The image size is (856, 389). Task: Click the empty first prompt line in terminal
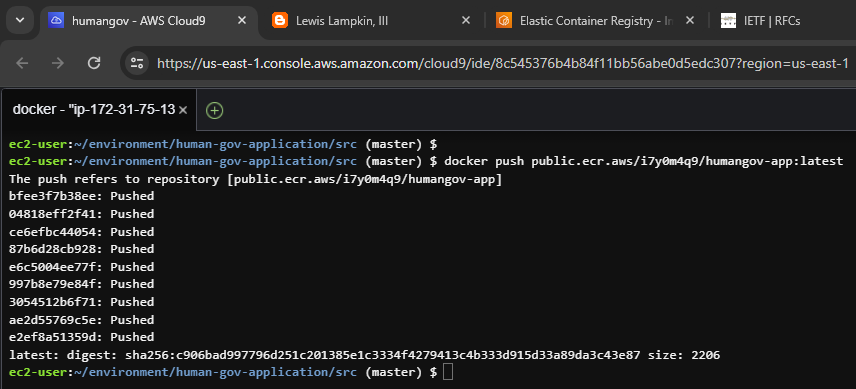pyautogui.click(x=223, y=145)
